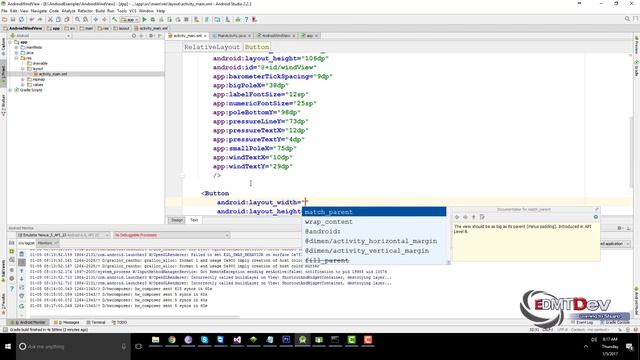The height and width of the screenshot is (360, 640).
Task: Click Cortana search box on taskbar
Action: coord(73,347)
